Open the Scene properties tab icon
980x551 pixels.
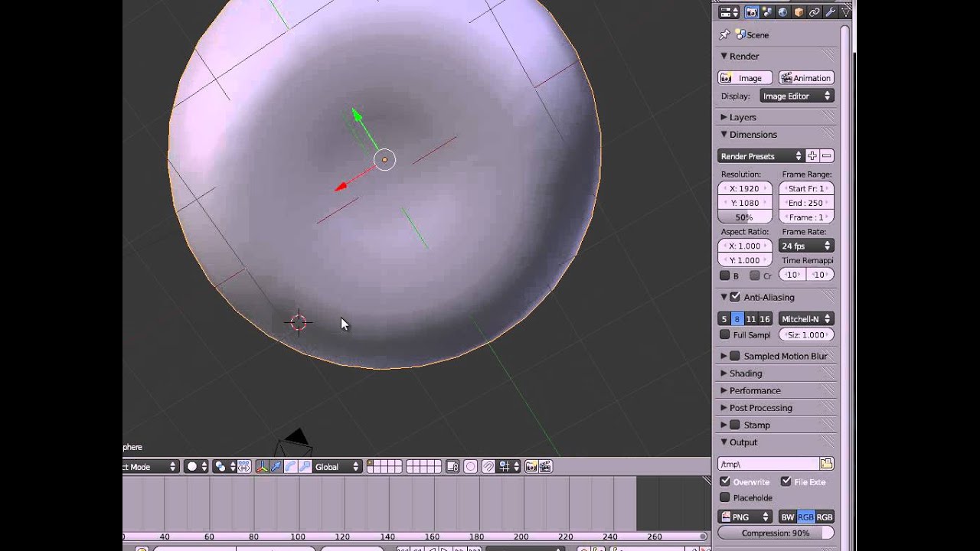[767, 12]
